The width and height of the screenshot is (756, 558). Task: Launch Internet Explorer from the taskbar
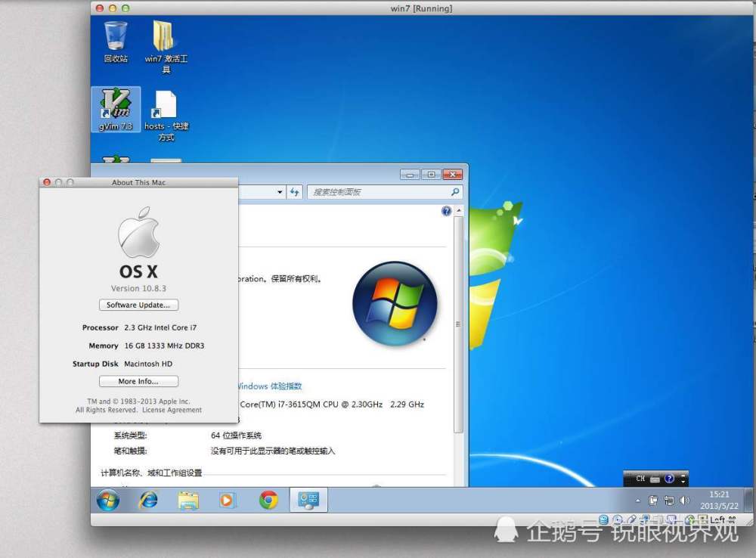pyautogui.click(x=148, y=500)
